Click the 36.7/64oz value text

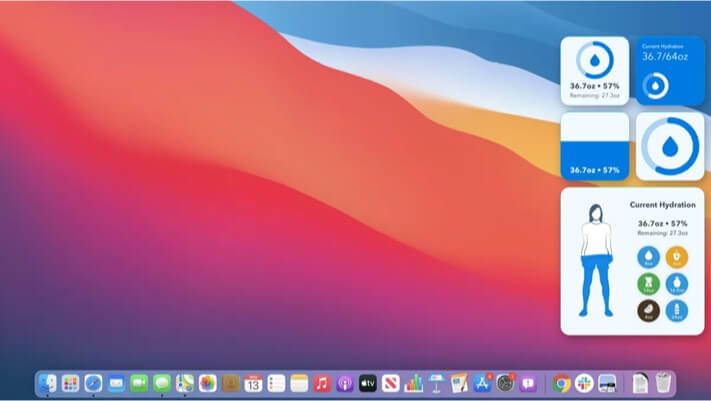point(665,57)
